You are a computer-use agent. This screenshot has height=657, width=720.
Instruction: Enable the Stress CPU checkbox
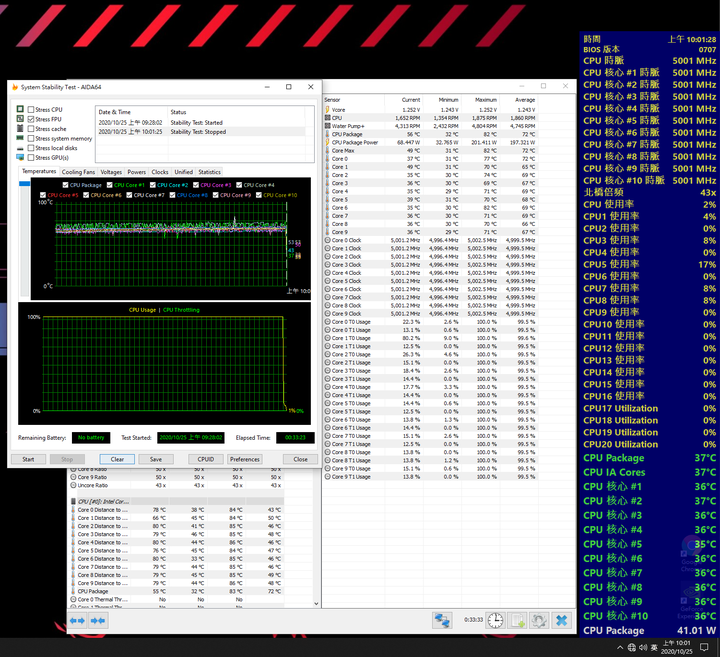click(31, 109)
